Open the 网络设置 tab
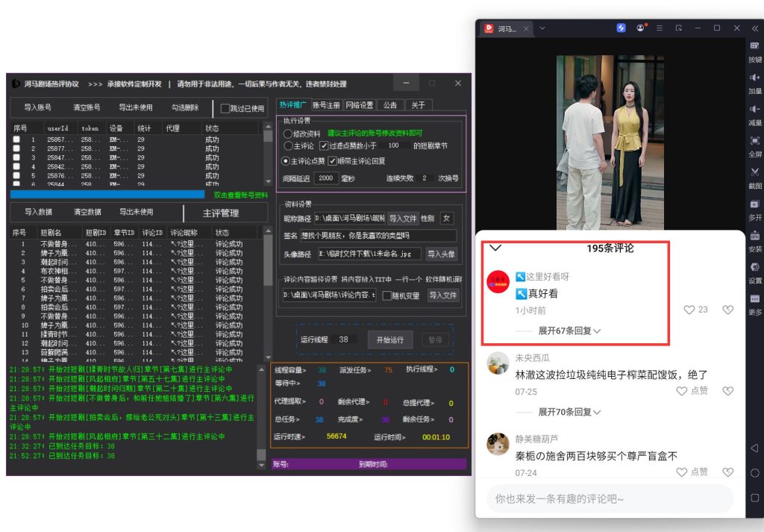764x532 pixels. click(360, 105)
